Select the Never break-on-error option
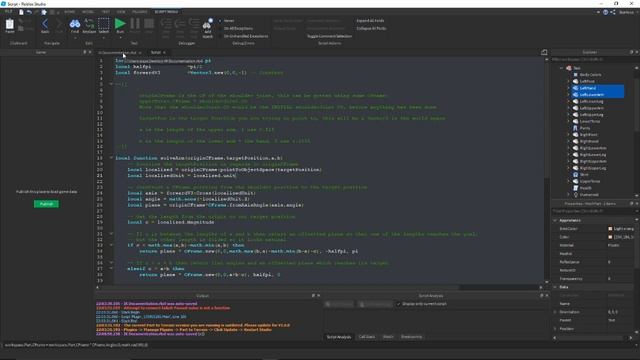 226,21
